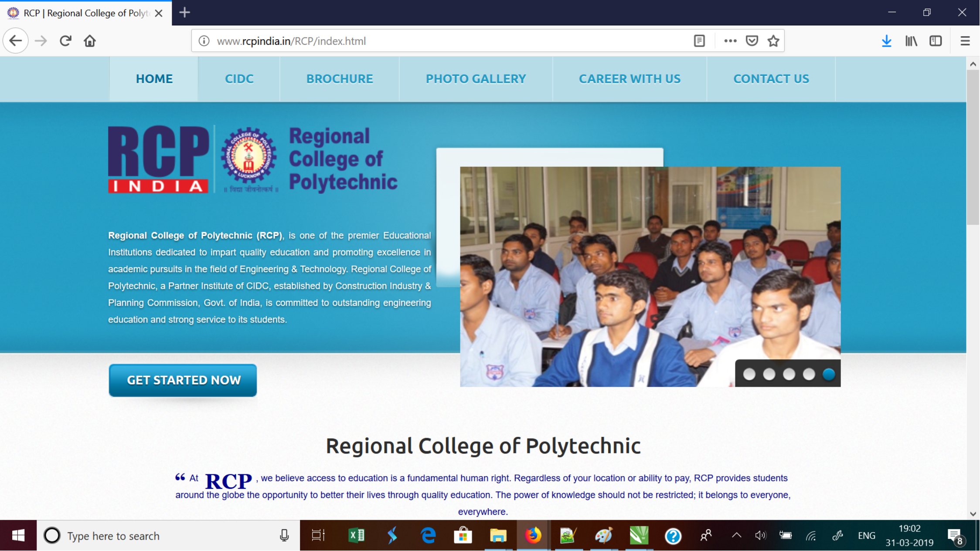Click the page vertical scrollbar thumb

coord(973,147)
